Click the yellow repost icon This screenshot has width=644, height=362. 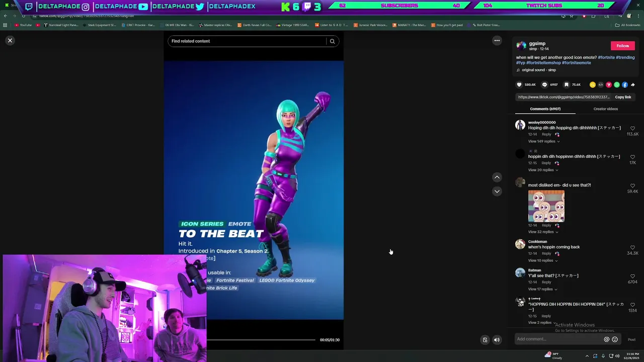click(x=592, y=84)
